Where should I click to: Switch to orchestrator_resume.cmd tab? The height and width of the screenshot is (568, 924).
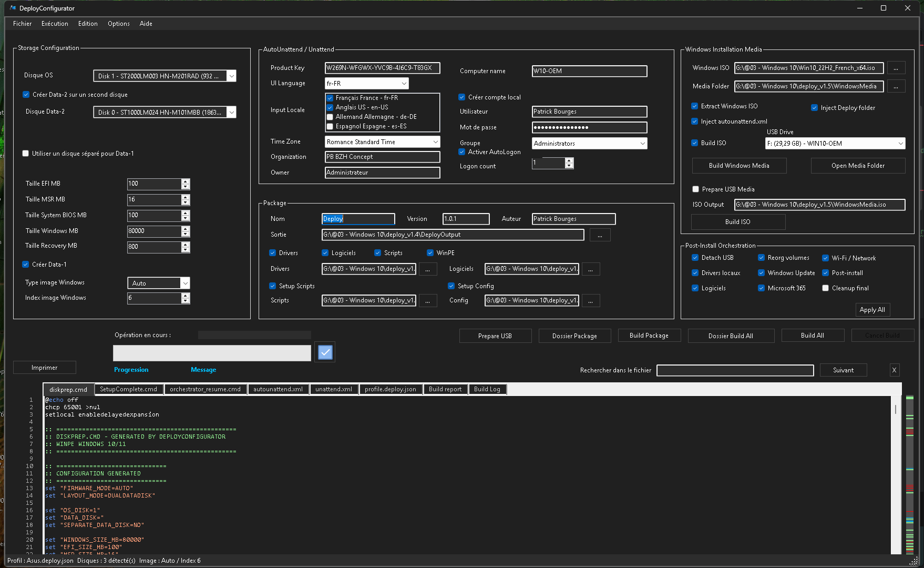(205, 390)
